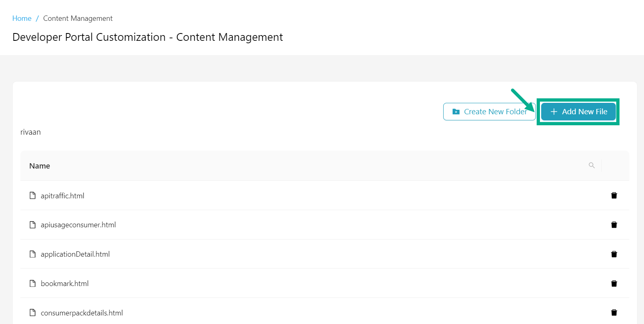Viewport: 644px width, 324px height.
Task: Delete applicationDetail.html using its trash icon
Action: point(614,254)
